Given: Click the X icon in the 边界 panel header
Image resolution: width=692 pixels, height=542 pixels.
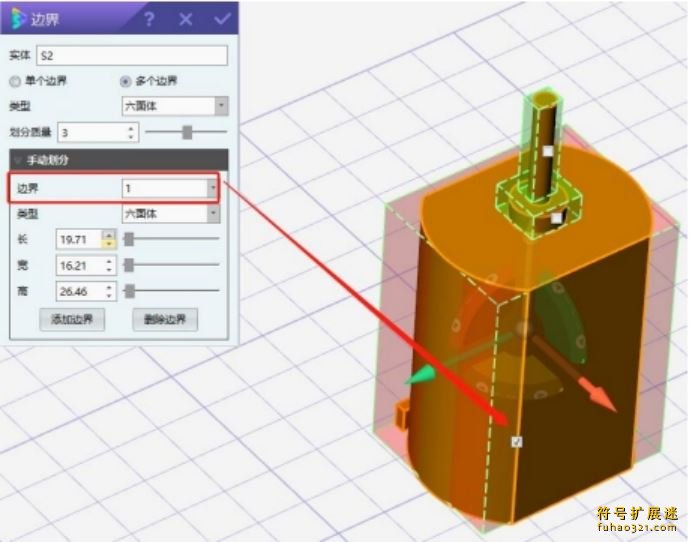Looking at the screenshot, I should point(186,19).
